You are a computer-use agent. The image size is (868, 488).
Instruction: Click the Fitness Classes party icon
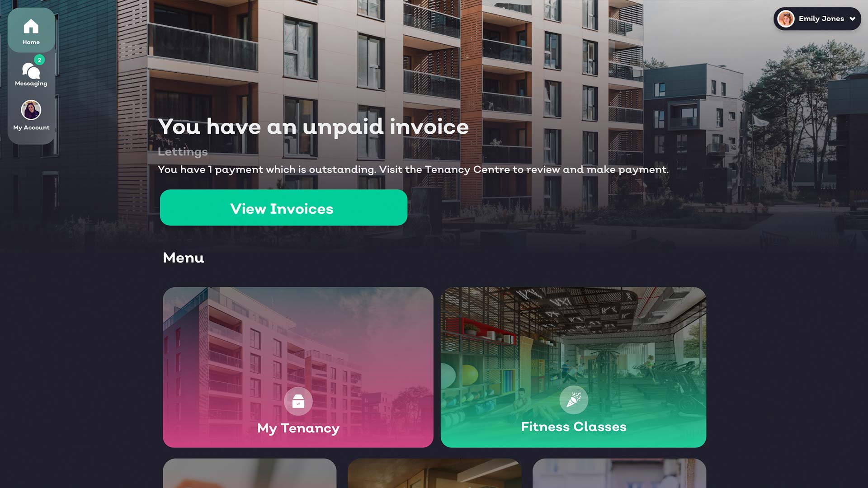point(574,400)
